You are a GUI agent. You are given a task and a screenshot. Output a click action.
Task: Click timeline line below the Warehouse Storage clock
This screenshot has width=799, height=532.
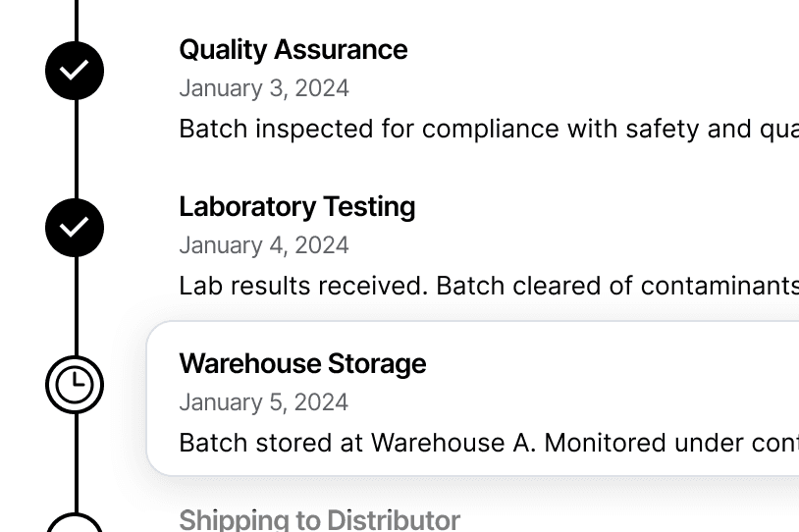point(77,459)
